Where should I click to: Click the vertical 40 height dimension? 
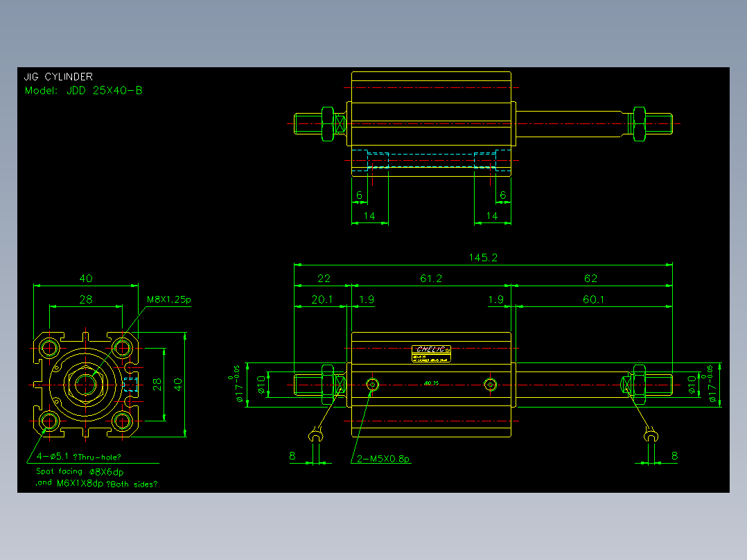click(x=177, y=385)
